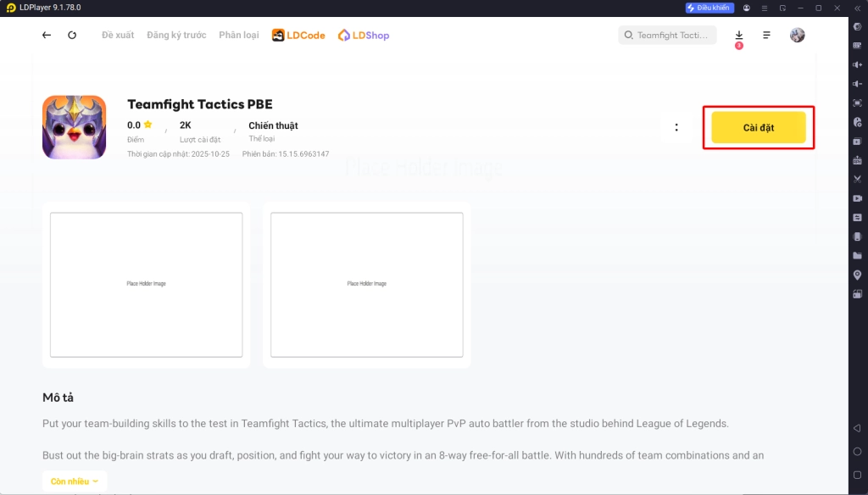Switch to the Phân loại tab

(x=239, y=36)
